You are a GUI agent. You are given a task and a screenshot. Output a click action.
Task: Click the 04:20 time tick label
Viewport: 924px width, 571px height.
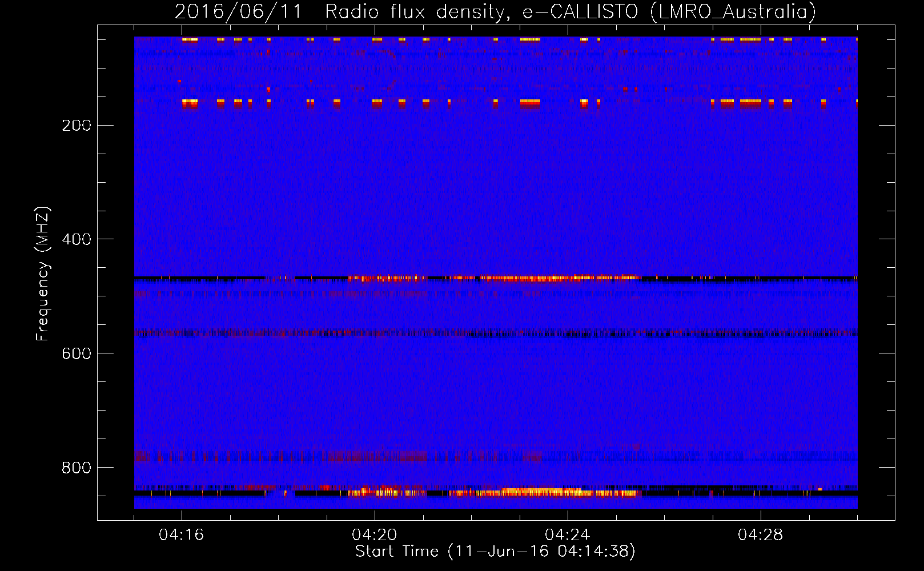pyautogui.click(x=375, y=535)
